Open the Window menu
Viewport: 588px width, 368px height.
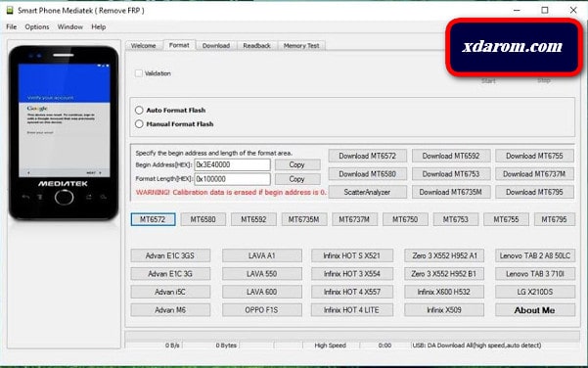click(69, 27)
